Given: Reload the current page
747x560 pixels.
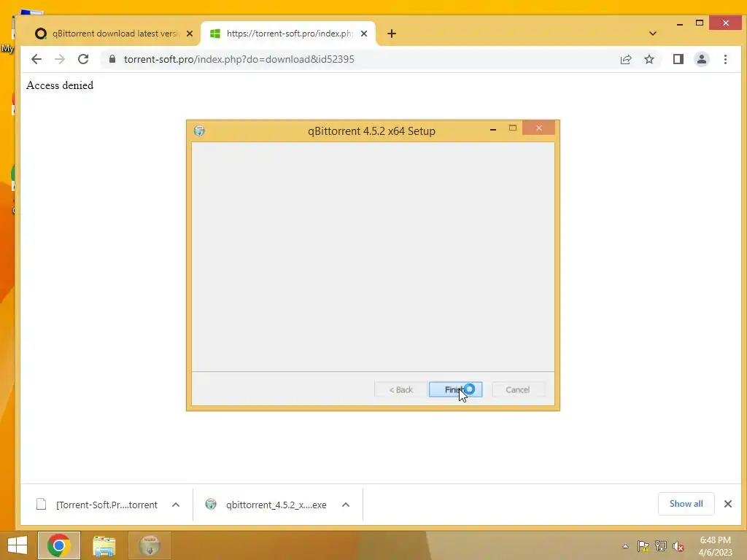Looking at the screenshot, I should tap(83, 59).
